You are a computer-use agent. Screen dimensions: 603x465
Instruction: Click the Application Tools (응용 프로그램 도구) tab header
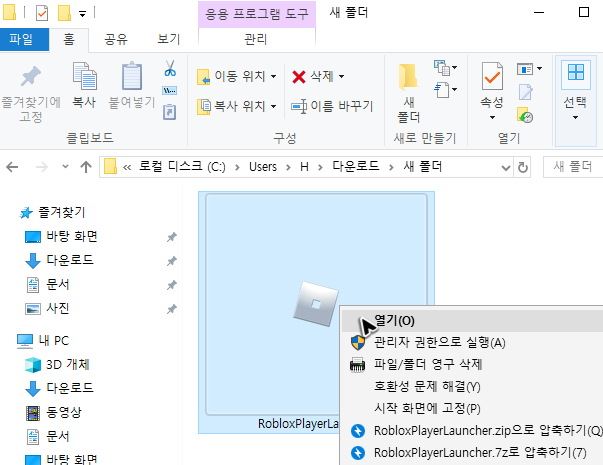click(x=257, y=14)
